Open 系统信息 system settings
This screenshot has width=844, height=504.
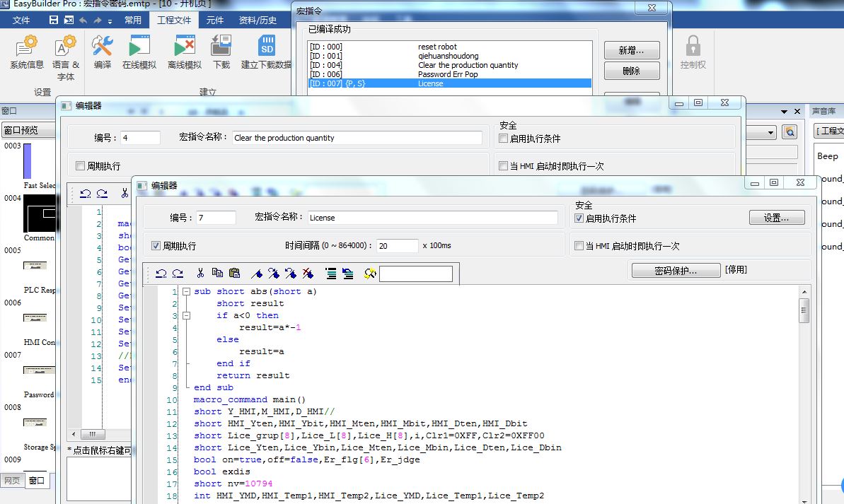(26, 47)
